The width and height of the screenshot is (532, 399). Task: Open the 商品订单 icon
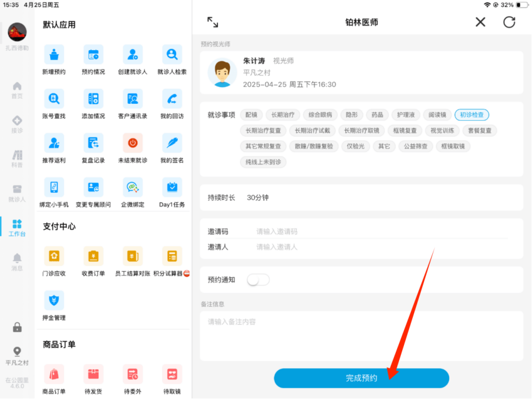tap(54, 374)
